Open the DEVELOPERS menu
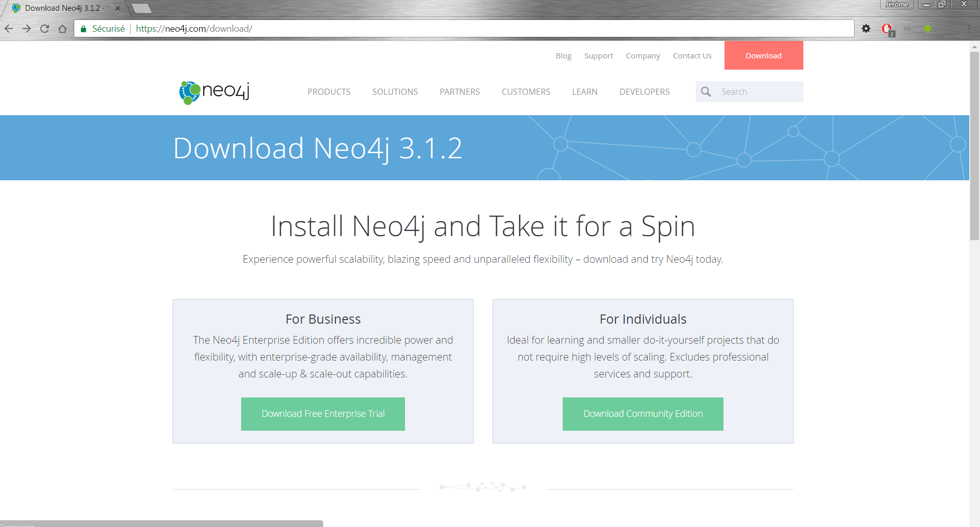Viewport: 980px width, 527px height. (645, 92)
